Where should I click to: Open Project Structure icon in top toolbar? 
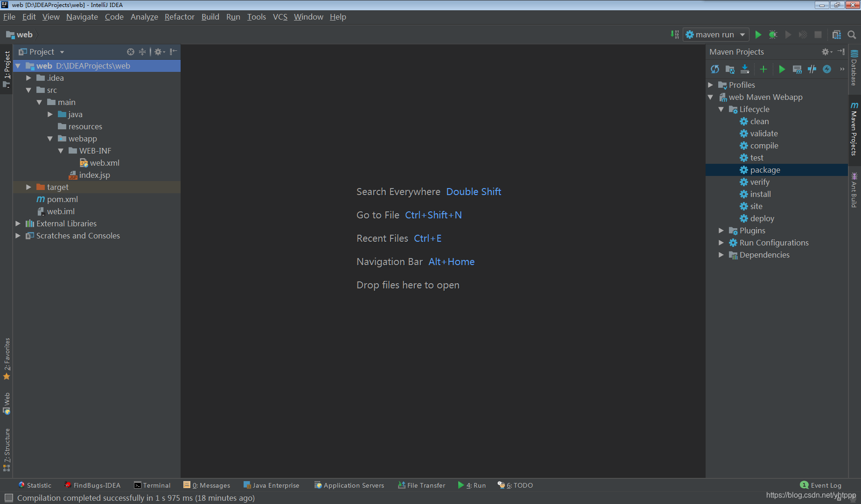(837, 35)
